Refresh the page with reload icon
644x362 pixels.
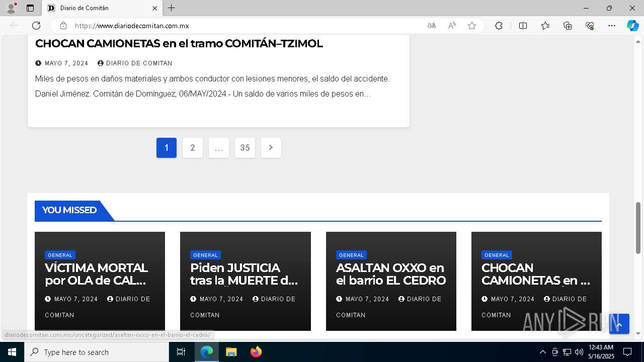(x=36, y=26)
